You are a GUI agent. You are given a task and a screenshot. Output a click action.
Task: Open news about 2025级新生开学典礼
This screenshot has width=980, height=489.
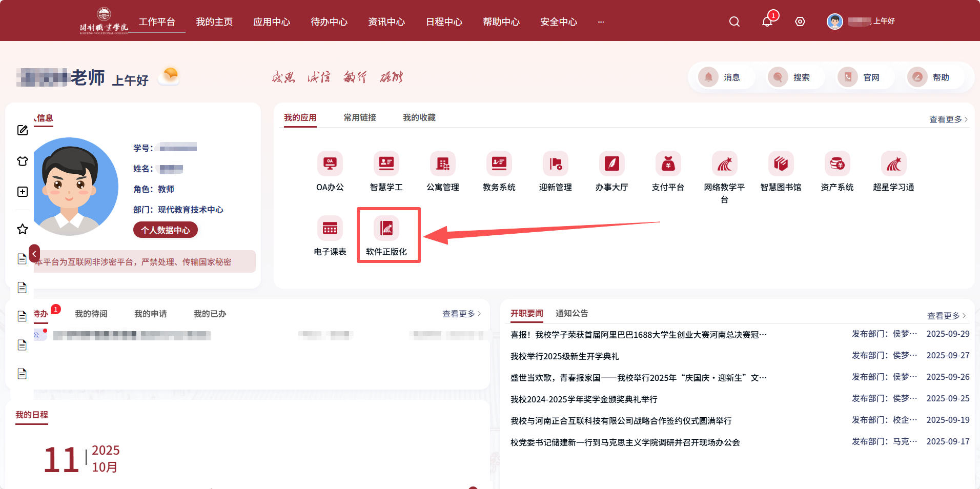tap(564, 356)
